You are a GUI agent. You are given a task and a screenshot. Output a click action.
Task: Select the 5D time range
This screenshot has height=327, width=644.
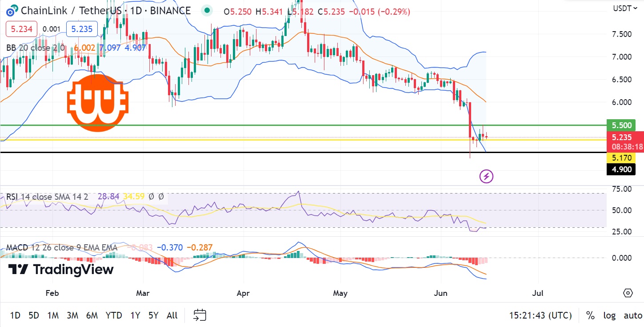(x=34, y=315)
